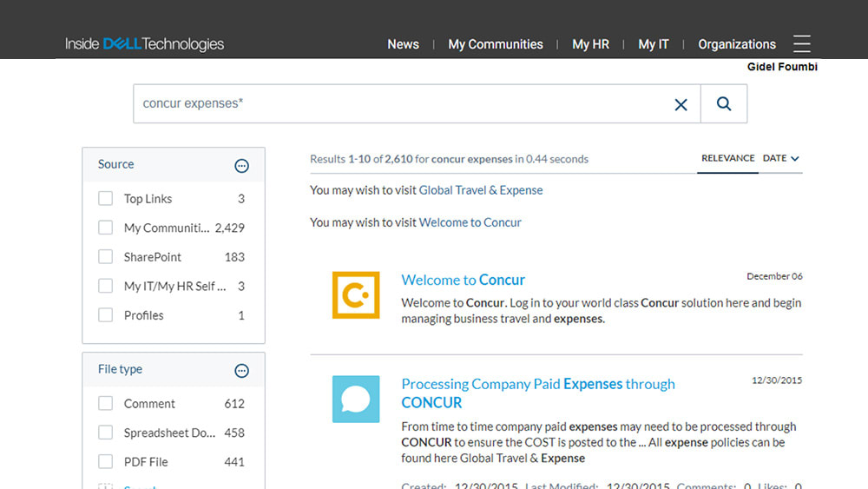Clear the search field with the X icon

coord(681,104)
